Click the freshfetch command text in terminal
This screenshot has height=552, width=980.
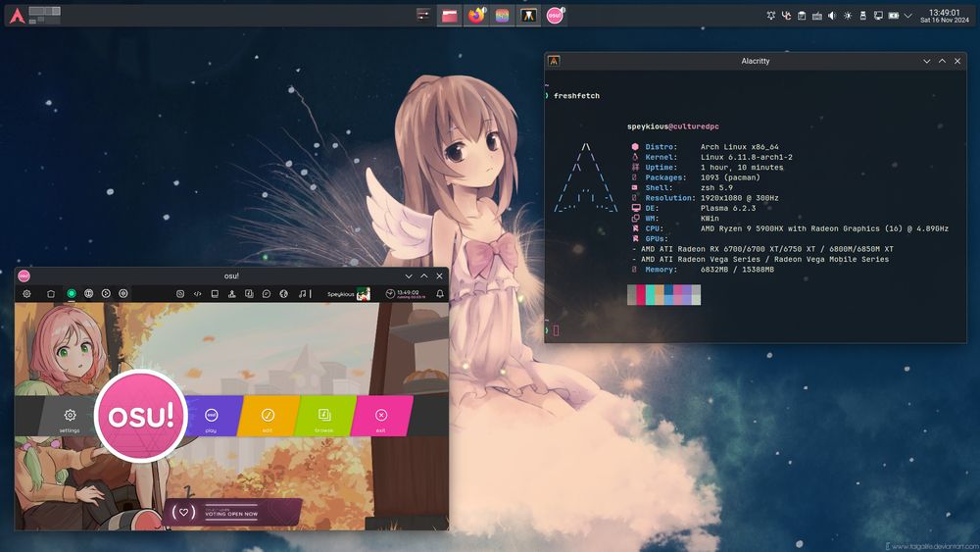point(576,96)
